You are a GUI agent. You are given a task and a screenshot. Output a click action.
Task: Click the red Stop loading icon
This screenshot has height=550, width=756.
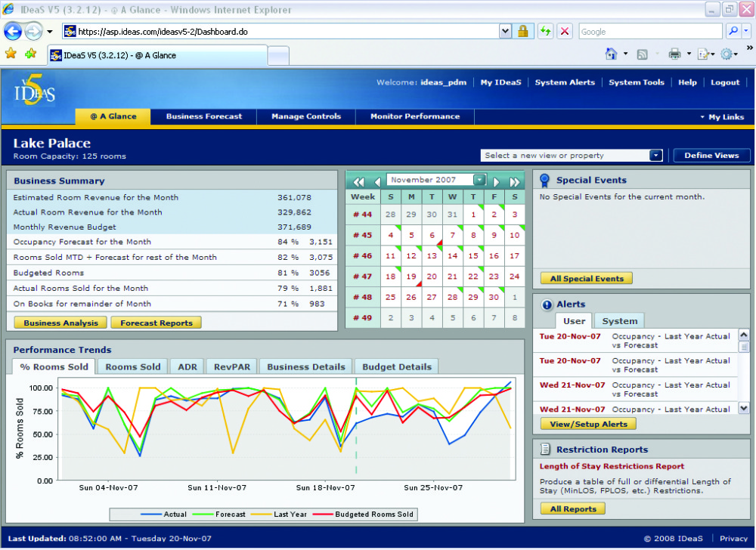[565, 32]
